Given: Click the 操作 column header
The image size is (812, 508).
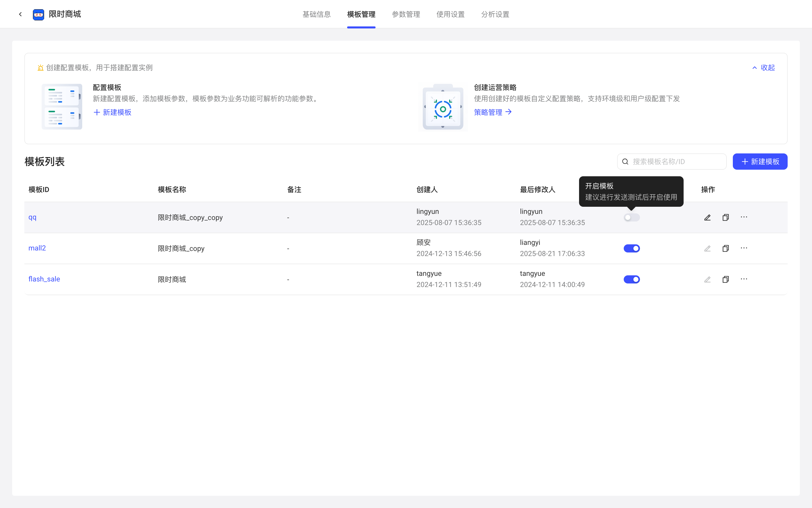Looking at the screenshot, I should (x=708, y=189).
